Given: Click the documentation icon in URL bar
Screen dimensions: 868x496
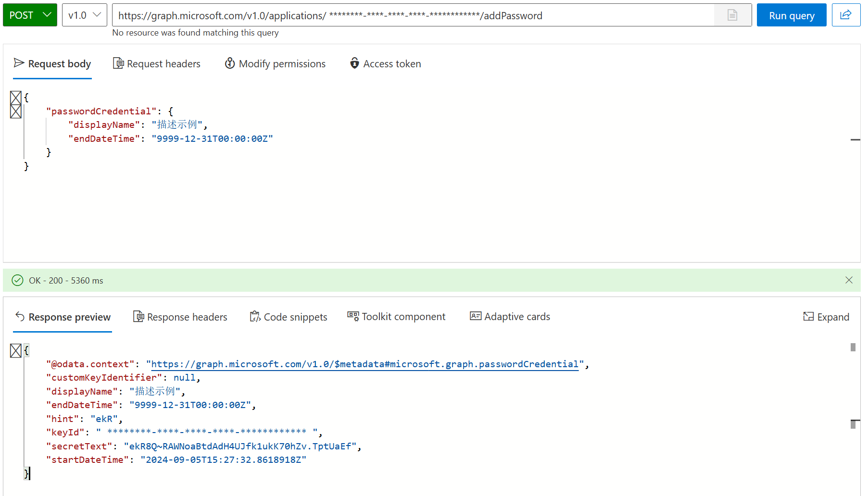Looking at the screenshot, I should coord(732,15).
